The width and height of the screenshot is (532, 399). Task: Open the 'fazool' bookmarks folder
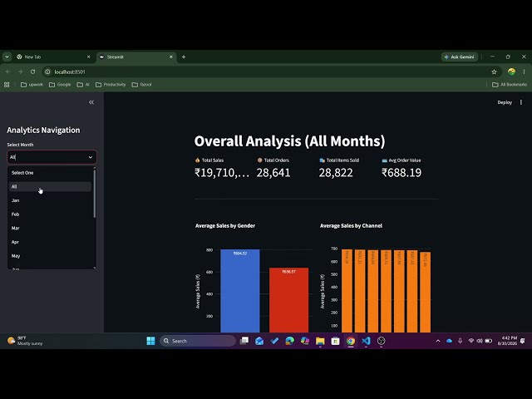142,85
